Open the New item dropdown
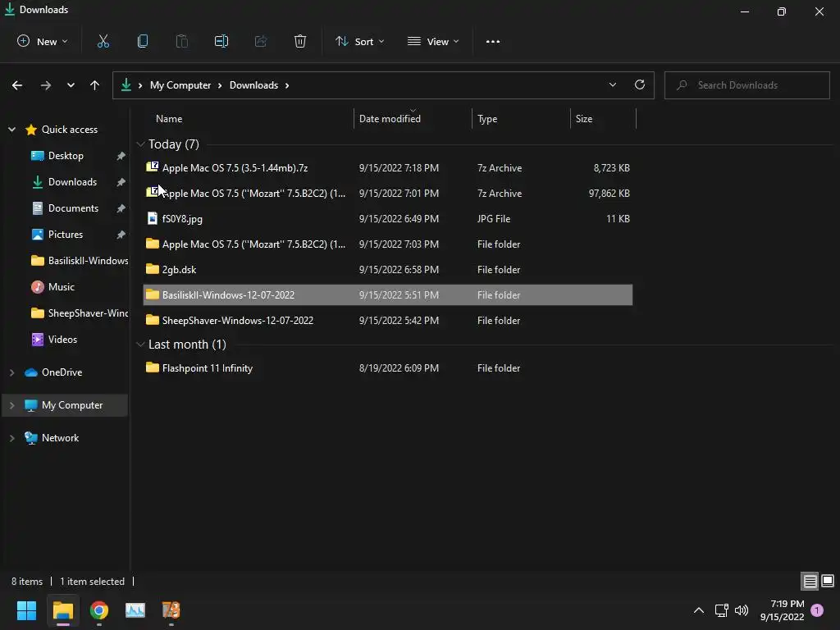Viewport: 840px width, 630px height. (43, 41)
